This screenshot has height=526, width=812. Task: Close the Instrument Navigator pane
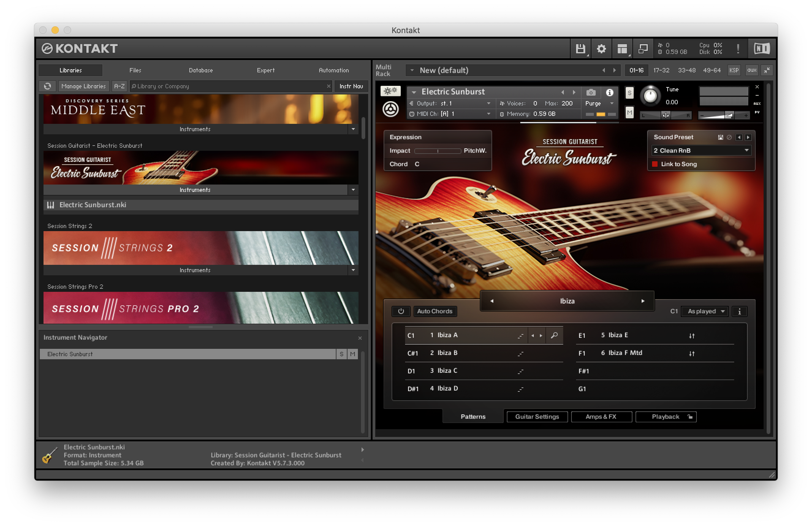(x=360, y=338)
